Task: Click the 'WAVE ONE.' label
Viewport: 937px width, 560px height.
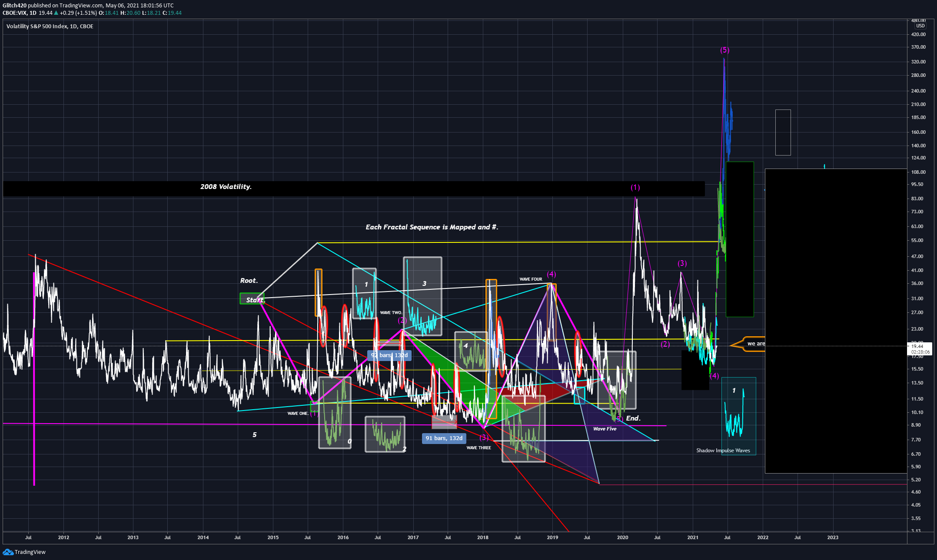Action: coord(298,413)
